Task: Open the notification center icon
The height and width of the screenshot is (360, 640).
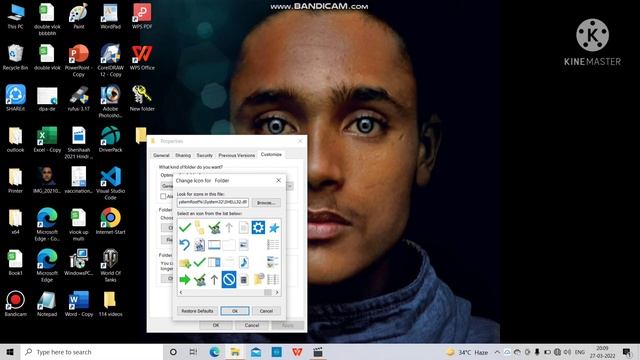Action: (x=627, y=352)
